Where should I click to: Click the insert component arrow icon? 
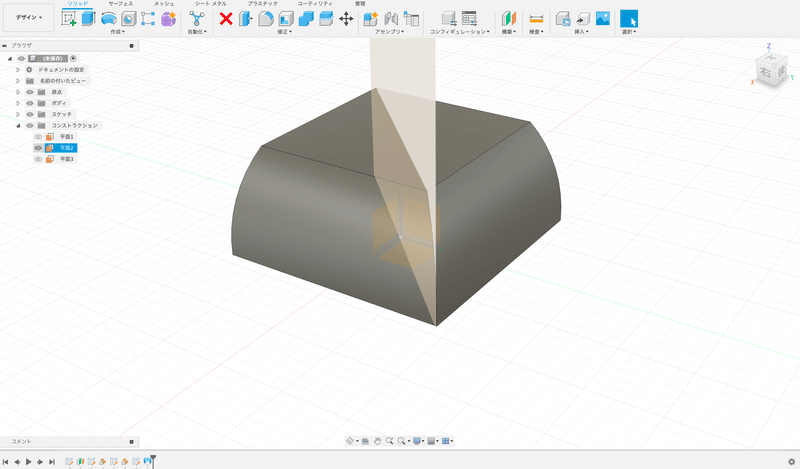pos(583,19)
